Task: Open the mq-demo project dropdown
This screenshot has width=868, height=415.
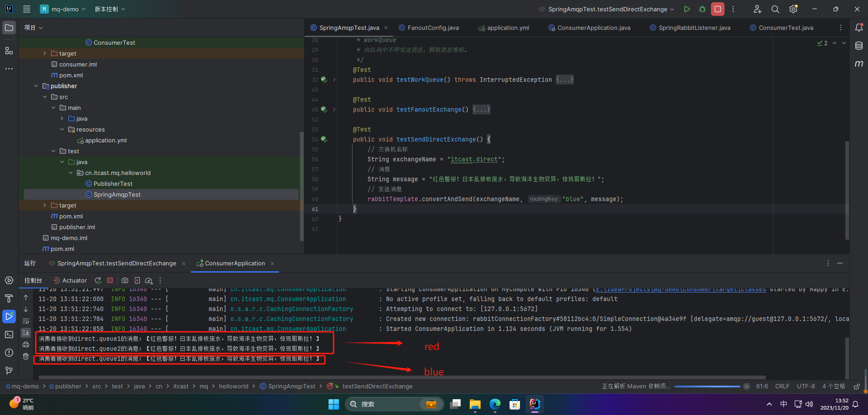Action: click(63, 9)
